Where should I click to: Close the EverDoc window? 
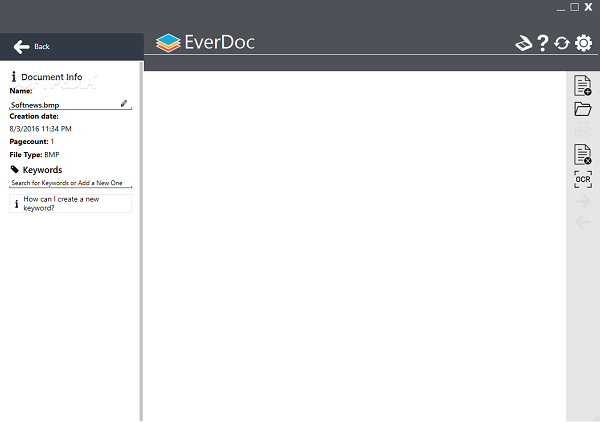click(588, 7)
